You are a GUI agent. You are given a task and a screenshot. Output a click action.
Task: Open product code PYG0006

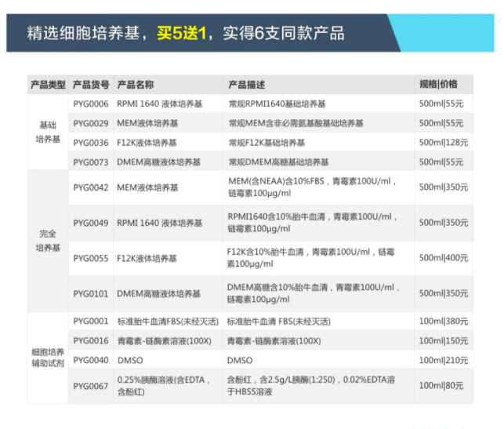click(x=91, y=104)
